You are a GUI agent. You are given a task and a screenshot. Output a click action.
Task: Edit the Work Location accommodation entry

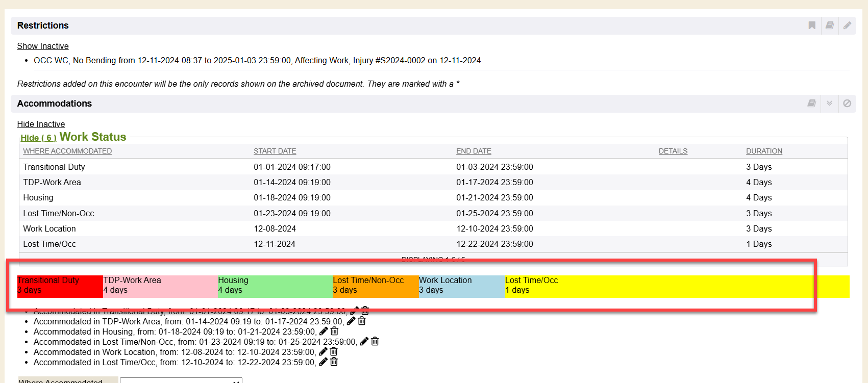click(x=323, y=352)
